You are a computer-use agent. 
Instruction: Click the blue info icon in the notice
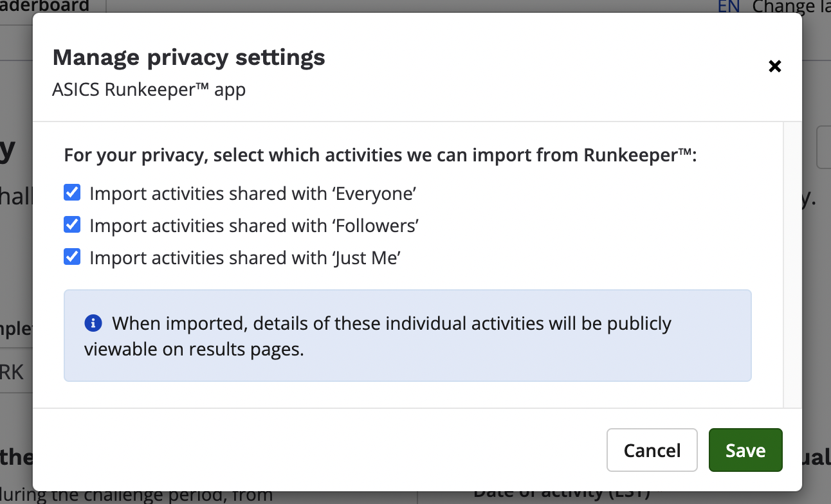(93, 323)
